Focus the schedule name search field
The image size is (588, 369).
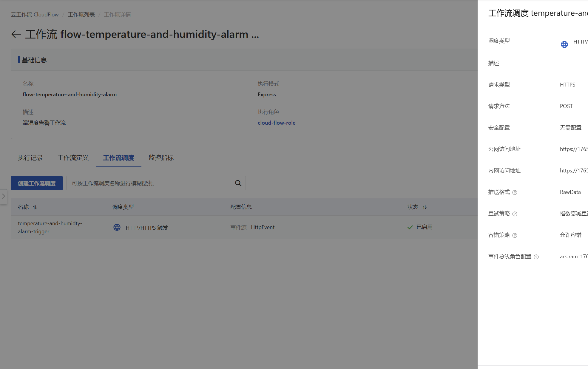click(x=149, y=183)
